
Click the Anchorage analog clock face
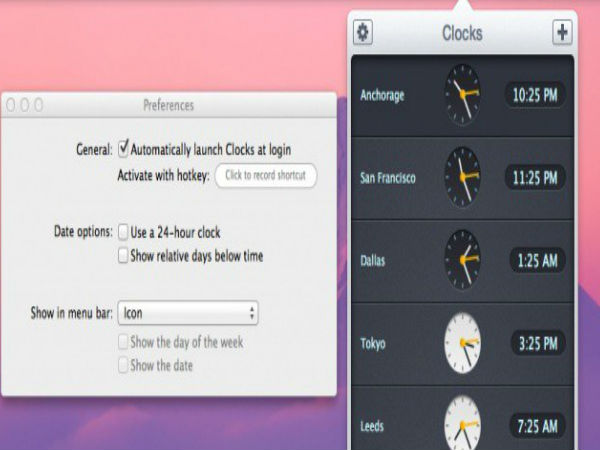[x=462, y=95]
